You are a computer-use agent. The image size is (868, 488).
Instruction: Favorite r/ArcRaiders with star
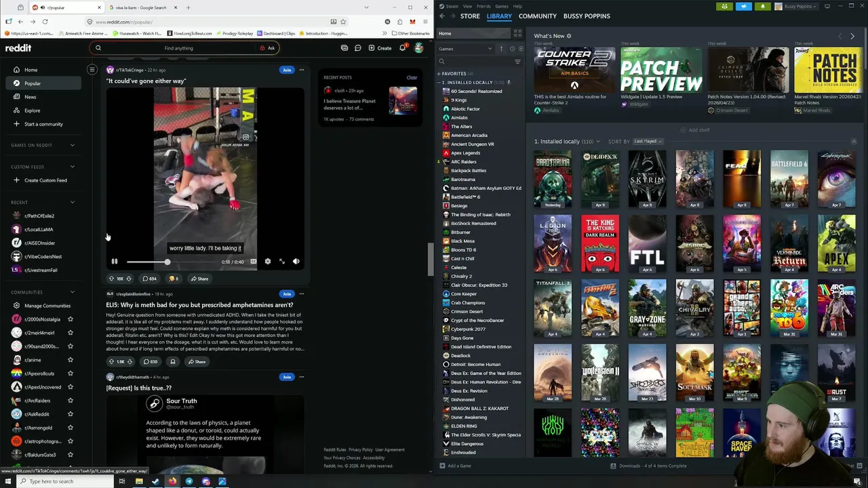coord(71,401)
